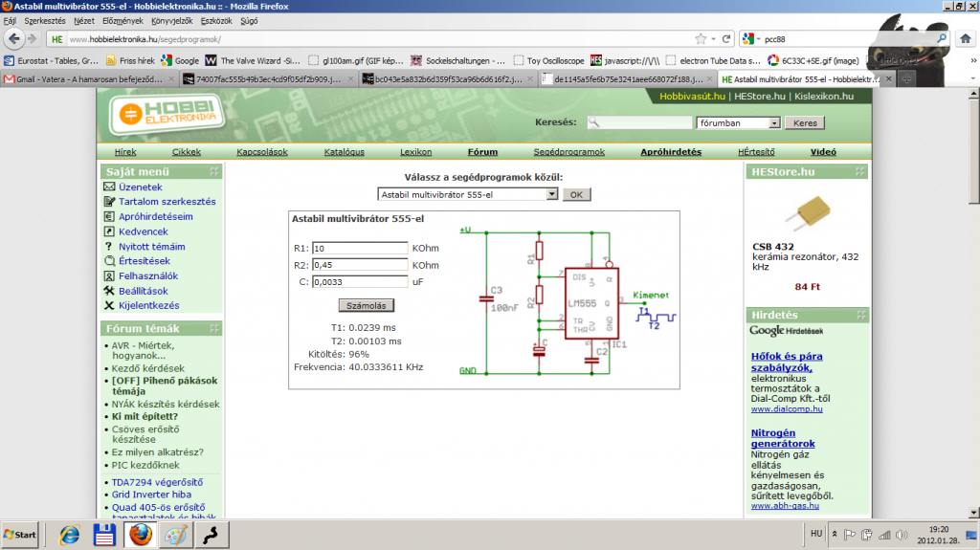
Task: Click the Windows Start button
Action: pos(20,535)
